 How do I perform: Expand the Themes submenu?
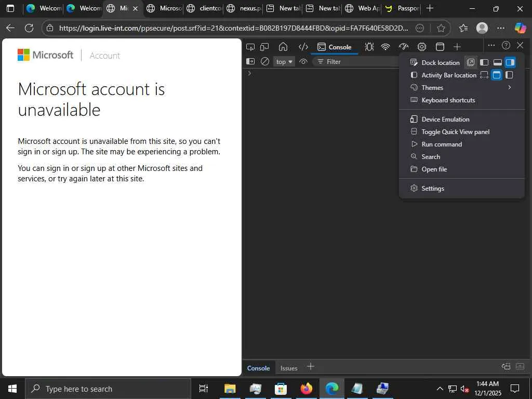click(x=462, y=87)
